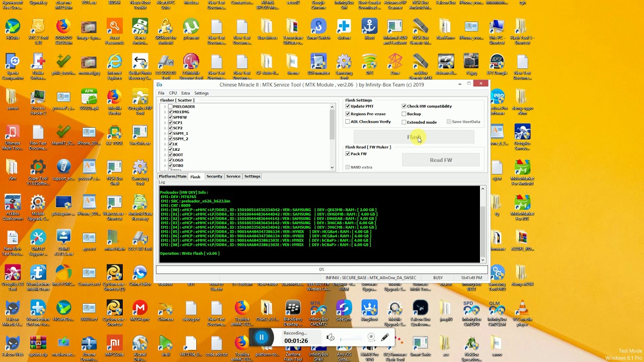644x362 pixels.
Task: Uncheck the BOOT partition checkbox
Action: click(170, 155)
